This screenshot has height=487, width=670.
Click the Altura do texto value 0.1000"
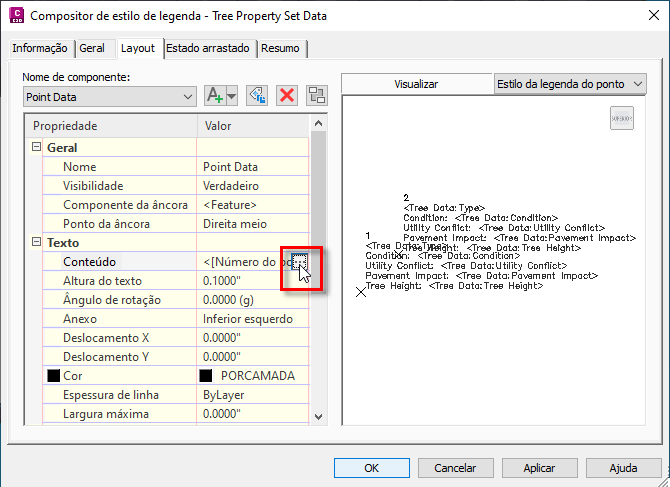coord(253,281)
